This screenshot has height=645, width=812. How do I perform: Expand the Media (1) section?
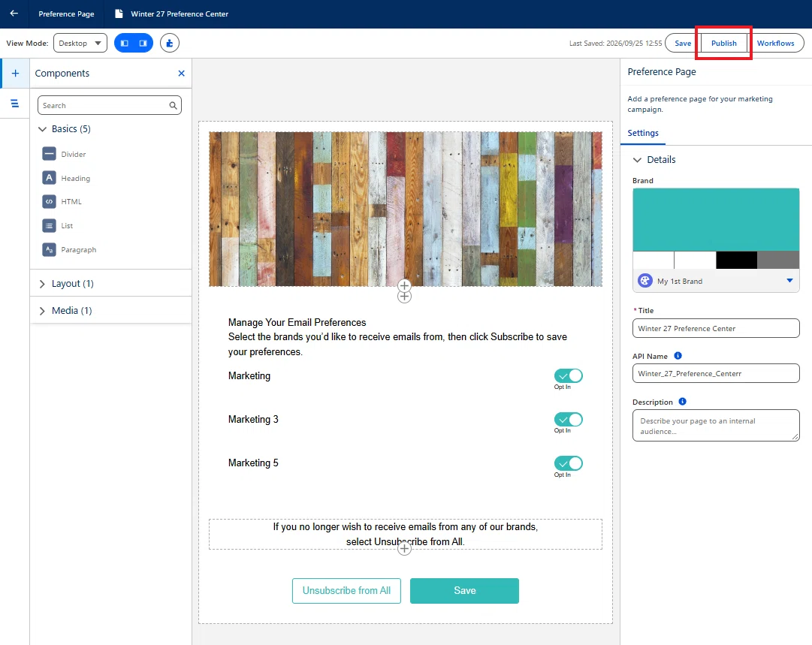pos(43,311)
